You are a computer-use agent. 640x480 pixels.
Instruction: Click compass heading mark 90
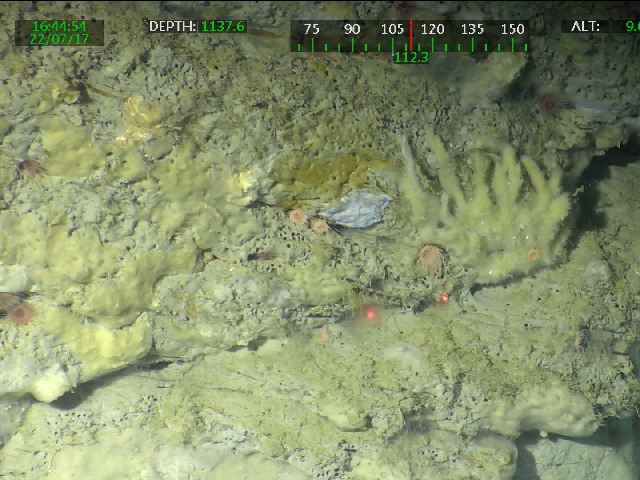[x=352, y=29]
